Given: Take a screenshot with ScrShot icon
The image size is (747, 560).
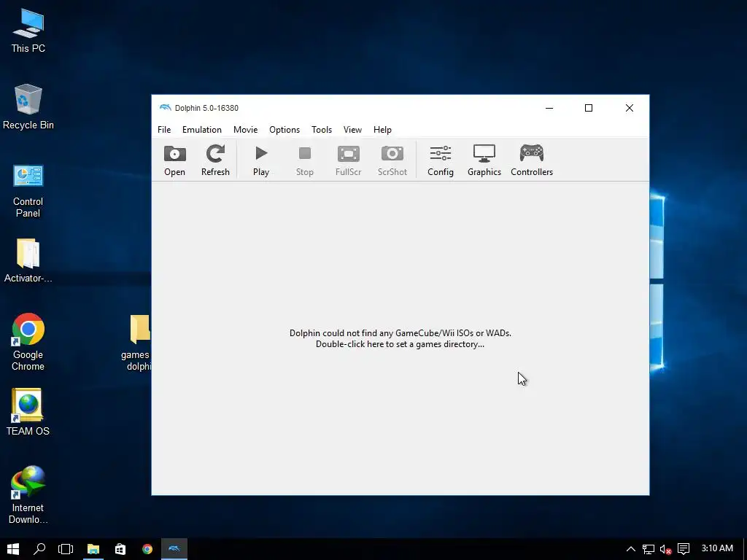Looking at the screenshot, I should pos(392,160).
